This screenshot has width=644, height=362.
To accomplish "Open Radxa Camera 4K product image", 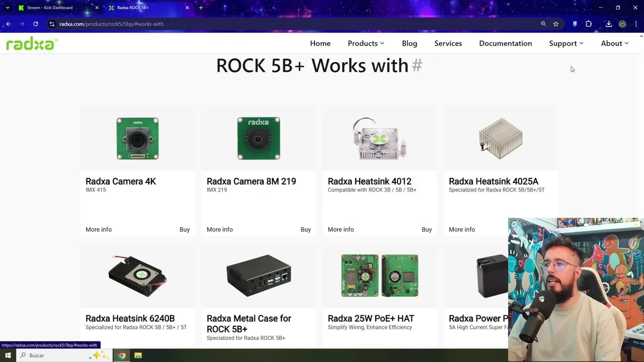I will tap(137, 139).
